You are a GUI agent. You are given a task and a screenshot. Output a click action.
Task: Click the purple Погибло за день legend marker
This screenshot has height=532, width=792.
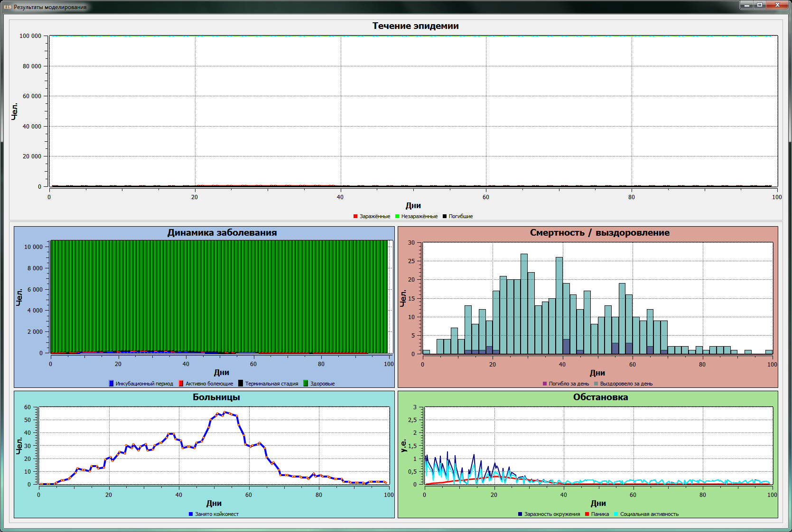pyautogui.click(x=545, y=384)
